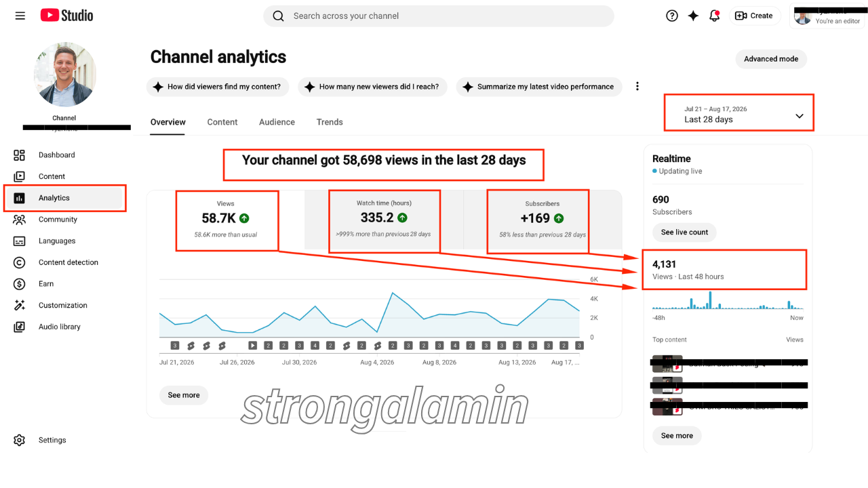
Task: Click the three-dot more suggestions icon
Action: point(637,86)
